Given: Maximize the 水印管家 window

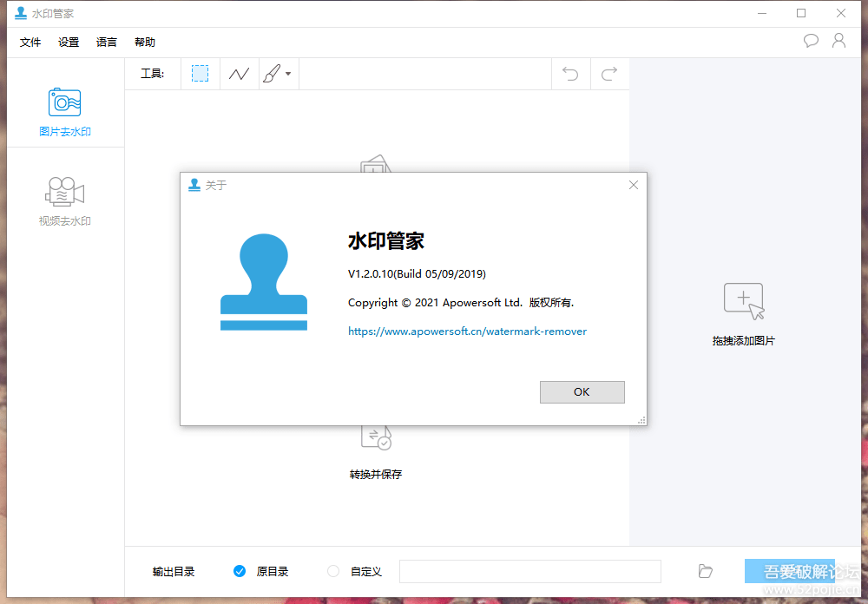Looking at the screenshot, I should coord(801,13).
